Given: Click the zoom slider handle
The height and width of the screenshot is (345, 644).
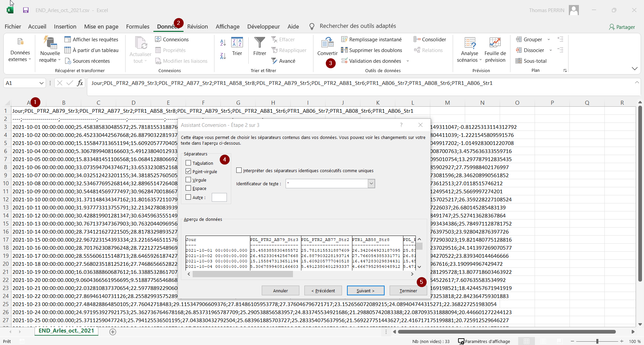Looking at the screenshot, I should click(x=597, y=341).
